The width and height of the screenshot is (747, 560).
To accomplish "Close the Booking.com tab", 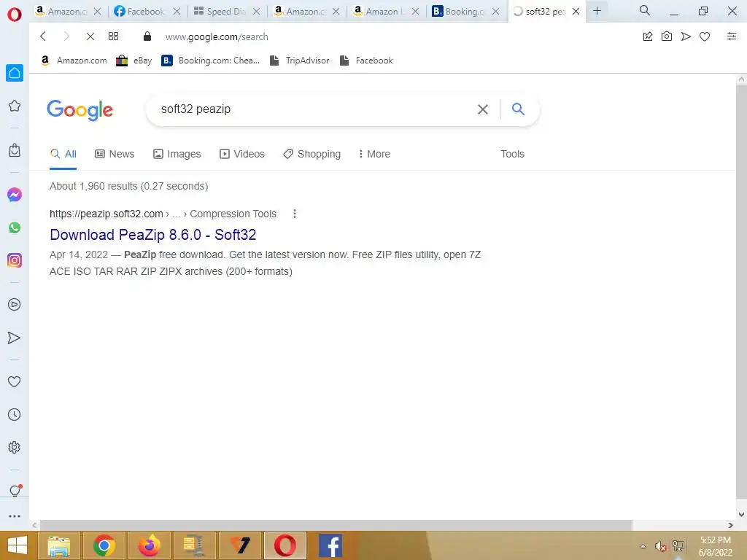I will tap(495, 11).
